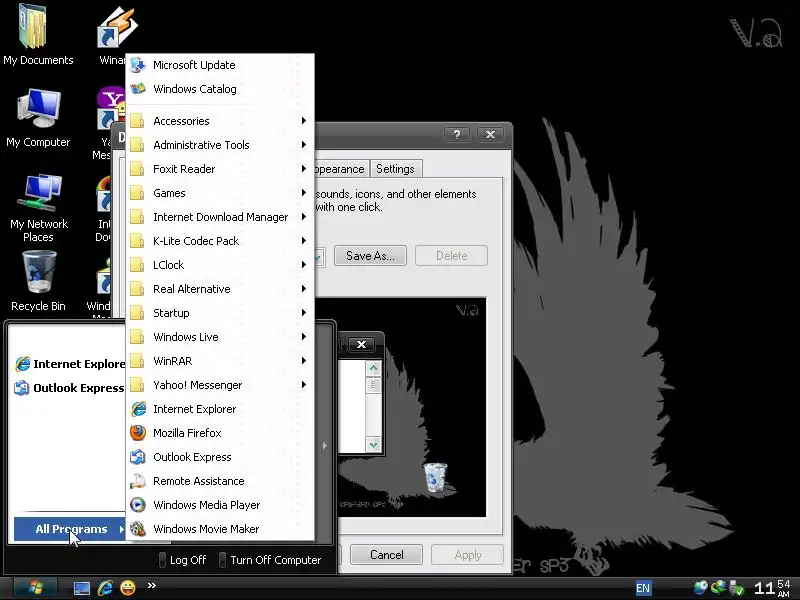Click scroll up arrow in preview window
The width and height of the screenshot is (800, 600).
click(373, 368)
